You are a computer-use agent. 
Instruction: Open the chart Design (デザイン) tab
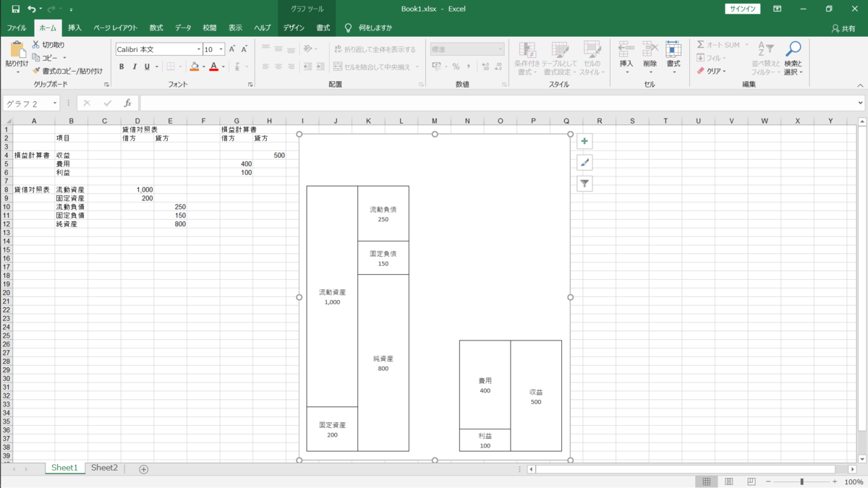pyautogui.click(x=294, y=27)
